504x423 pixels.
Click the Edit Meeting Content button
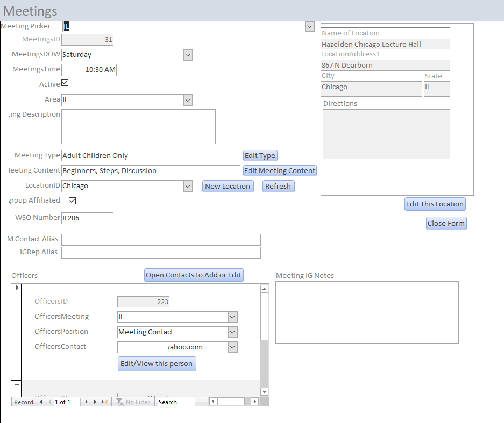tap(280, 171)
